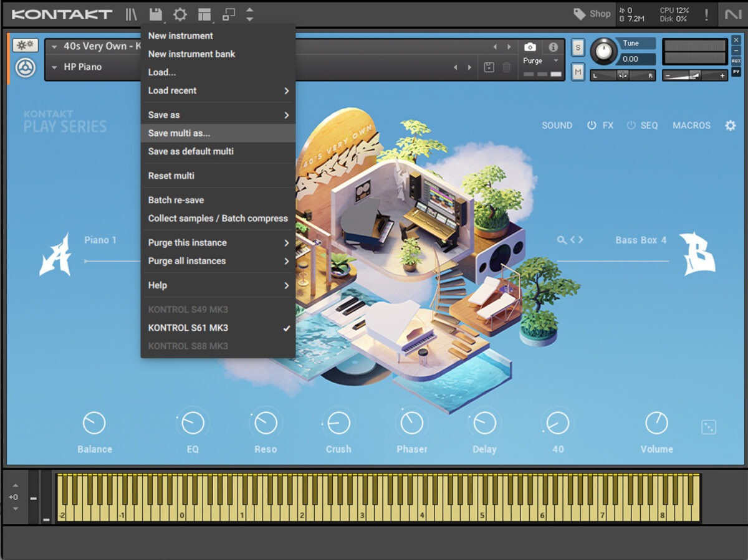This screenshot has height=560, width=748.
Task: Open the instrument name dropdown arrow
Action: [55, 47]
